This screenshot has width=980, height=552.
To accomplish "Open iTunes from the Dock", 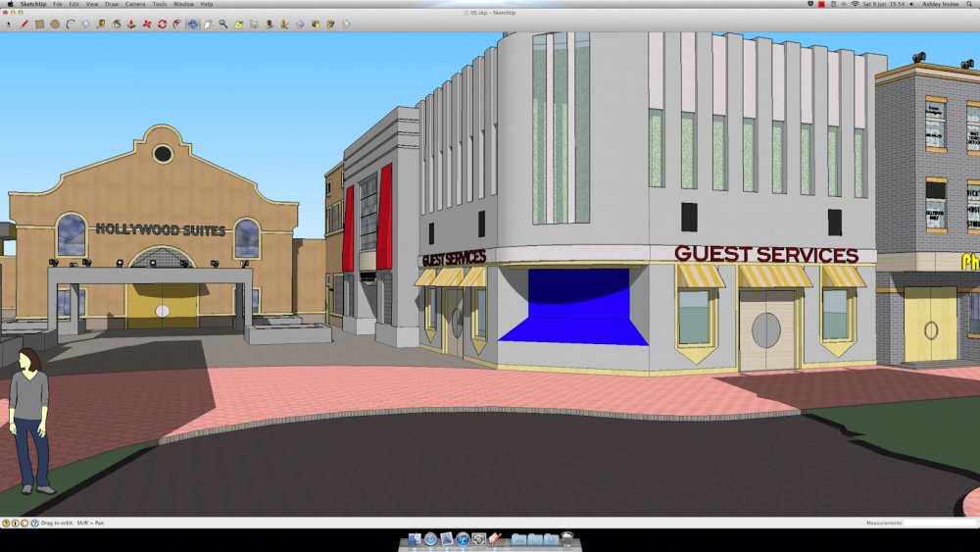I will pyautogui.click(x=463, y=539).
